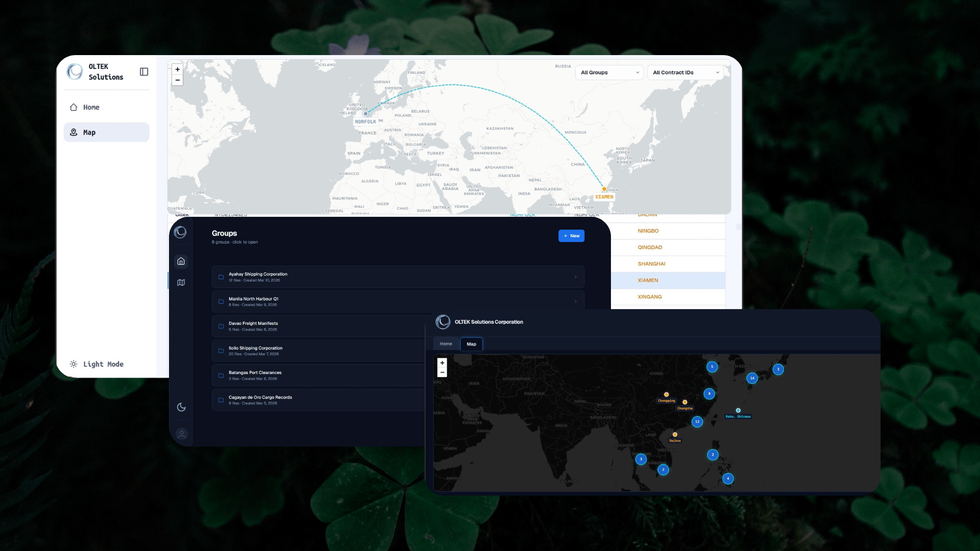The height and width of the screenshot is (551, 980).
Task: Click the folder icon beside Davao Freight Manifests
Action: tap(220, 326)
